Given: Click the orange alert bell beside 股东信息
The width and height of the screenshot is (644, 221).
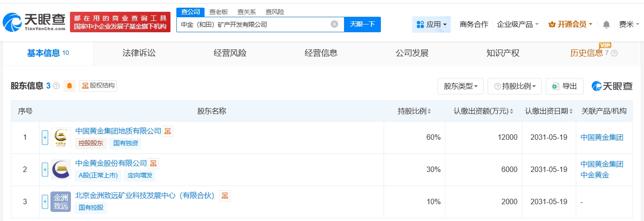Looking at the screenshot, I should [x=70, y=86].
